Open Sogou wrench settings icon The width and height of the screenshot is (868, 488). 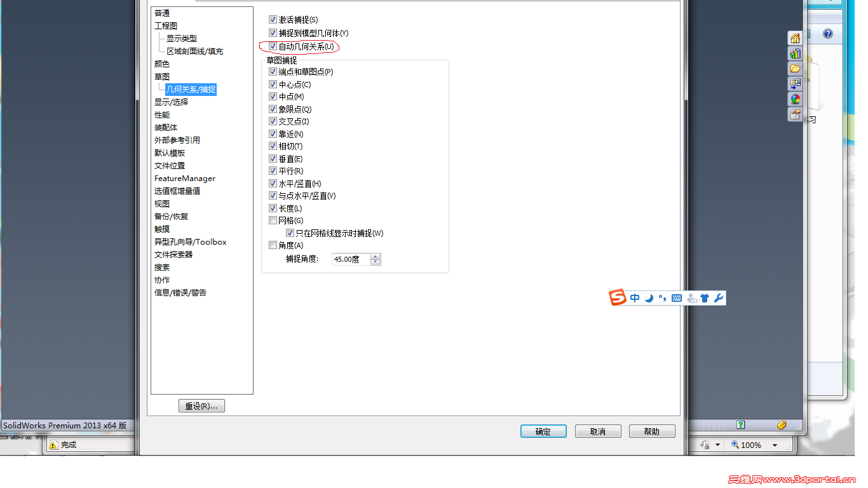(719, 298)
